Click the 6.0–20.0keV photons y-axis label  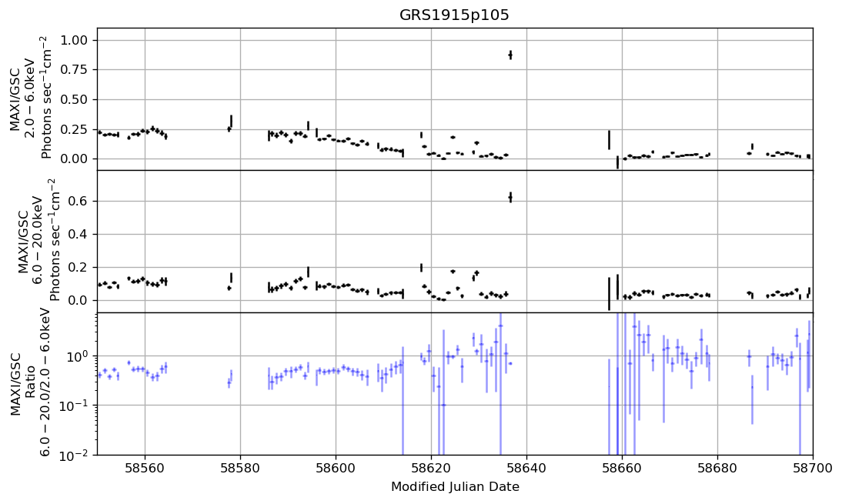point(38,240)
